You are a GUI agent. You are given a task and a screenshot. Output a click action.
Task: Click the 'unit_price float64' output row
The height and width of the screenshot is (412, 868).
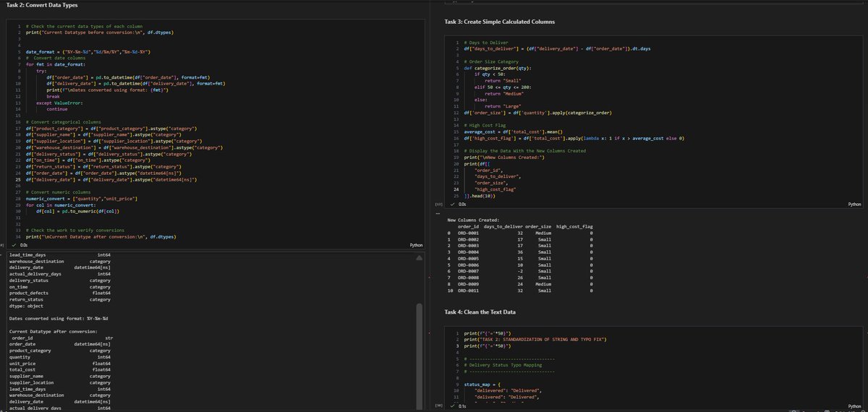click(59, 363)
